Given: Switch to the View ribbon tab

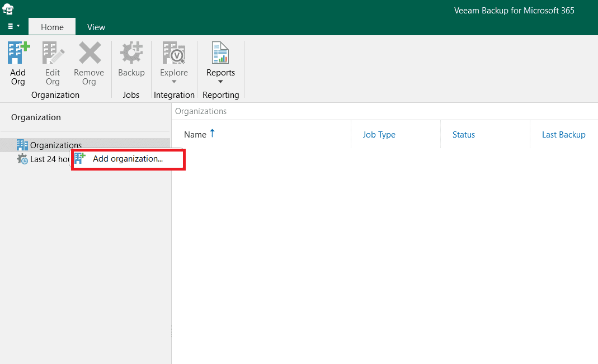Looking at the screenshot, I should point(96,27).
